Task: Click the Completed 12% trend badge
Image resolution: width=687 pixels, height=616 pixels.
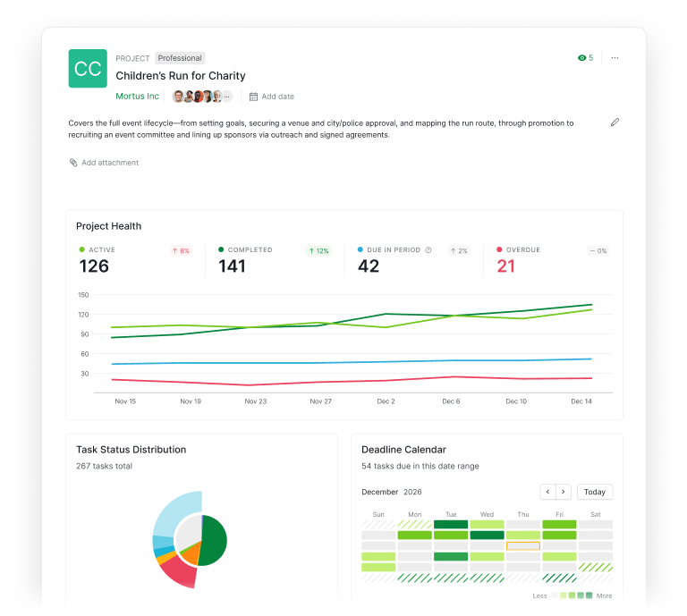Action: [318, 251]
